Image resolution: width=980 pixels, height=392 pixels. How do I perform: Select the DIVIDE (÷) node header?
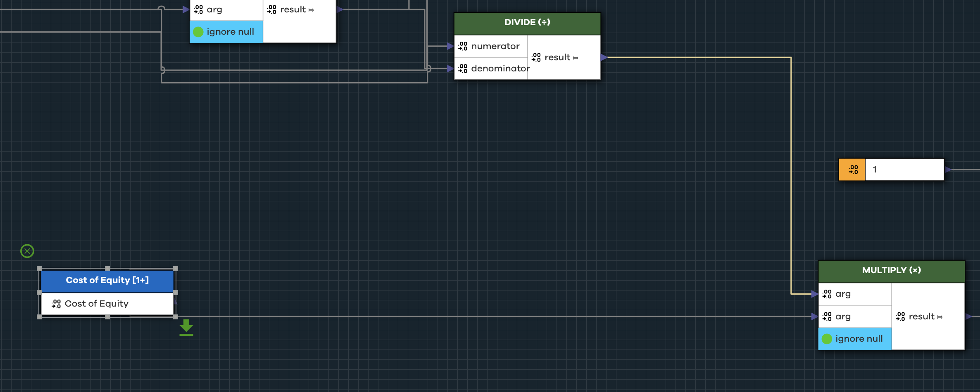pos(527,23)
